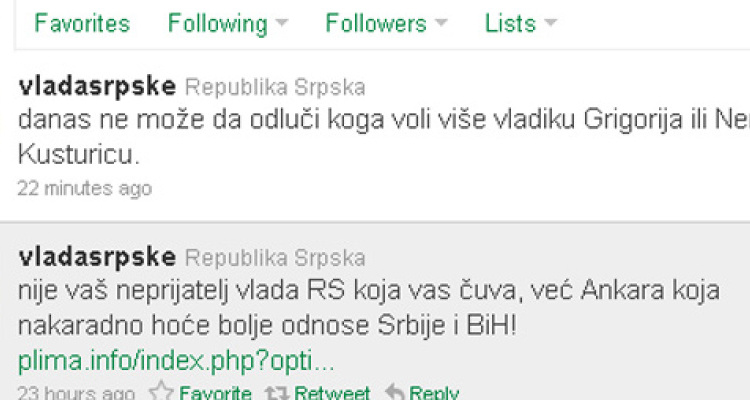This screenshot has height=400, width=750.
Task: Open vladasrpske username on the Kusturicu tweet
Action: pyautogui.click(x=97, y=87)
